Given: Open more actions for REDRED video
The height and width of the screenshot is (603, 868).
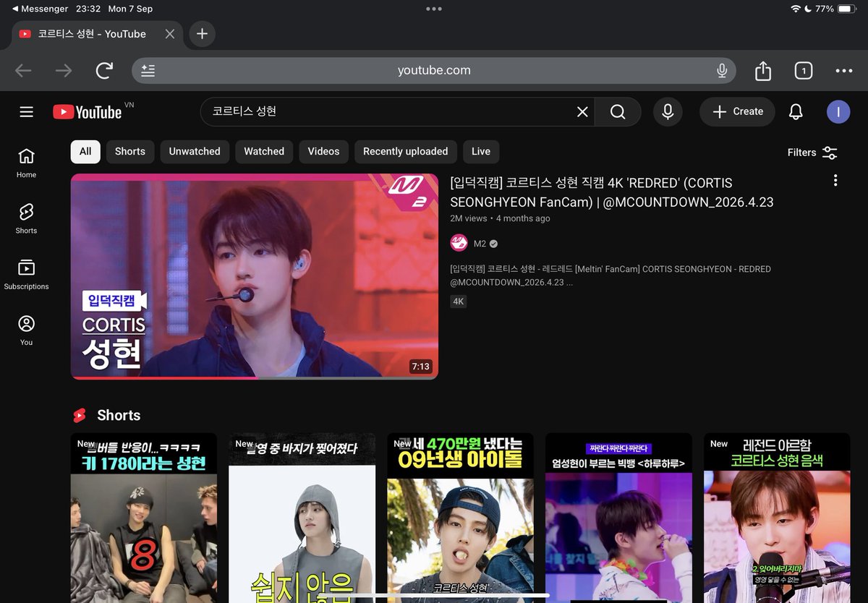Looking at the screenshot, I should (x=835, y=181).
